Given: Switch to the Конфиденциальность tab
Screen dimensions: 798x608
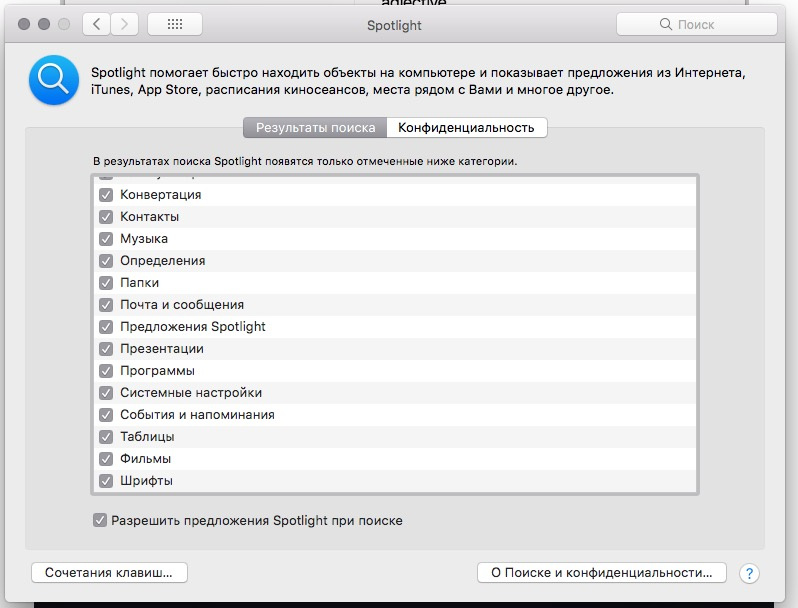Looking at the screenshot, I should pyautogui.click(x=467, y=127).
